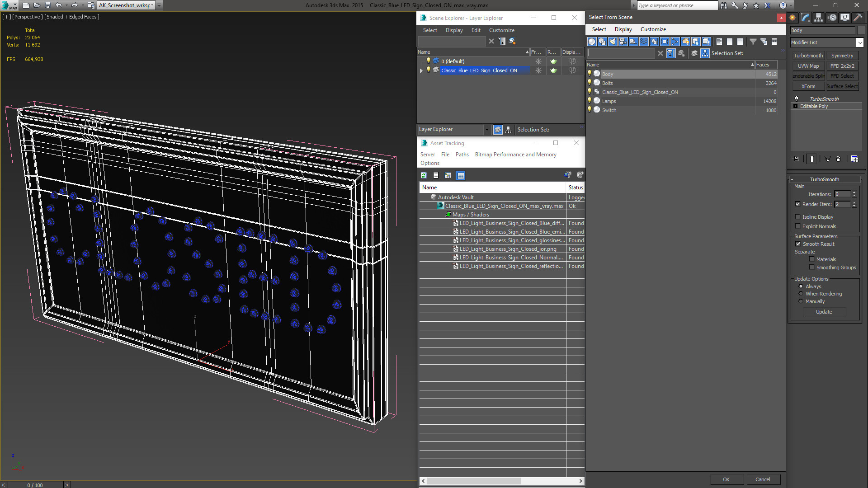The height and width of the screenshot is (488, 868).
Task: Select Tree View icon in Asset Tracking
Action: point(448,175)
